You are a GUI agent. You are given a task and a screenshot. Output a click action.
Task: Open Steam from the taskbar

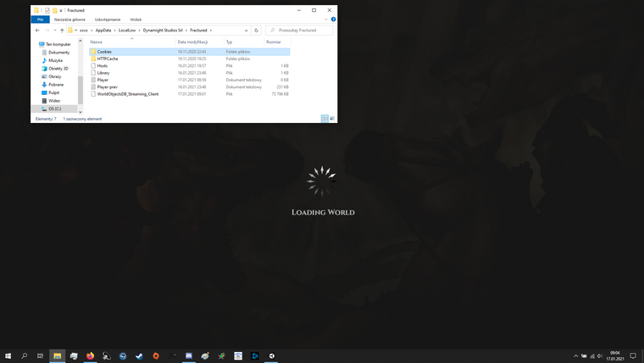click(x=139, y=356)
